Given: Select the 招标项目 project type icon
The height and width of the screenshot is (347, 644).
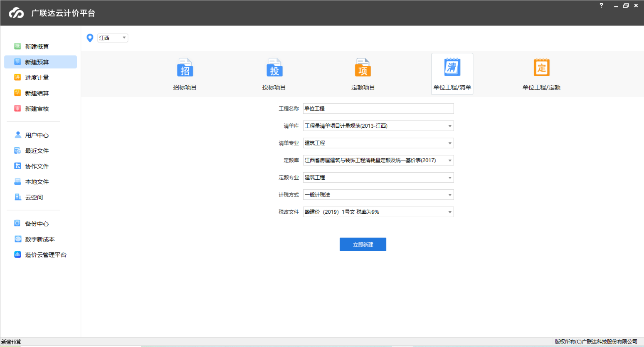Looking at the screenshot, I should click(185, 68).
